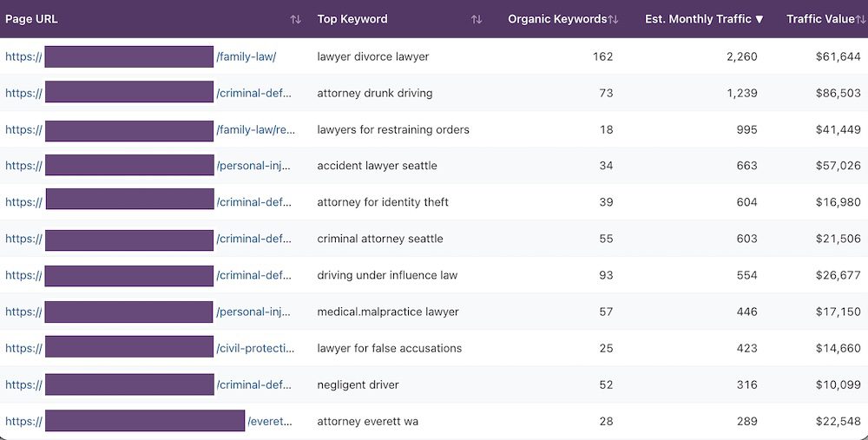The height and width of the screenshot is (440, 868).
Task: Click the Traffic Value sort arrows icon
Action: click(x=861, y=19)
